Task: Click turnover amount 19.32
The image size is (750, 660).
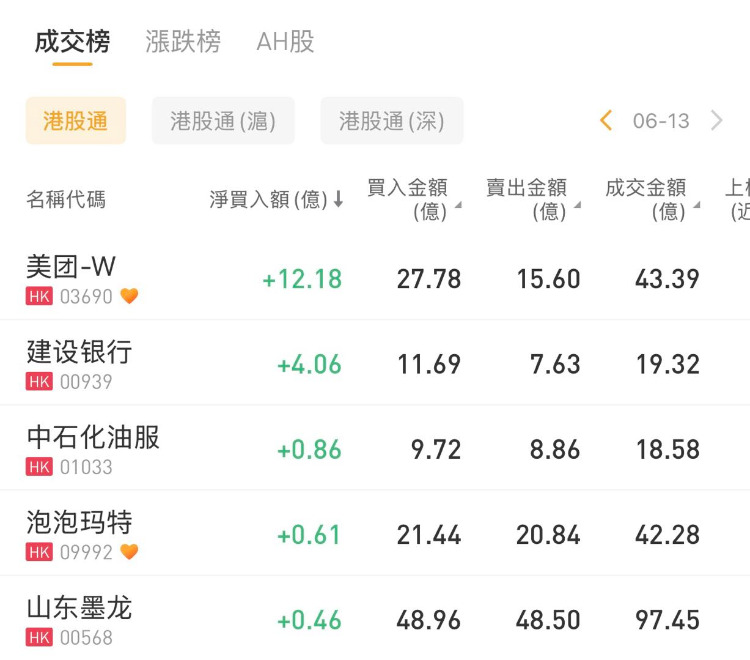Action: pos(668,364)
